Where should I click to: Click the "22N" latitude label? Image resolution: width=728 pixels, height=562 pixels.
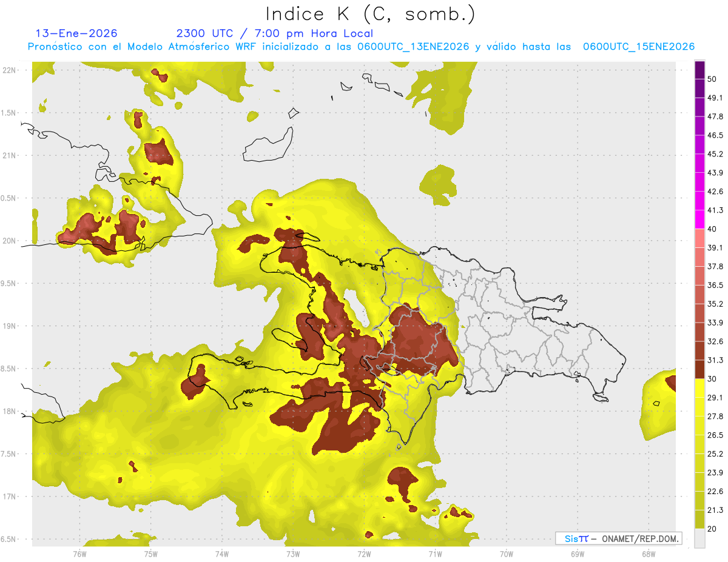pyautogui.click(x=9, y=70)
